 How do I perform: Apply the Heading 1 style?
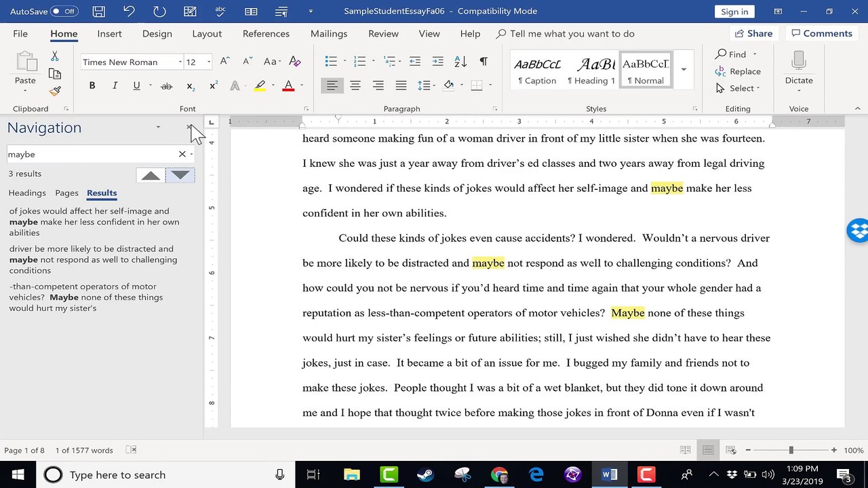591,70
